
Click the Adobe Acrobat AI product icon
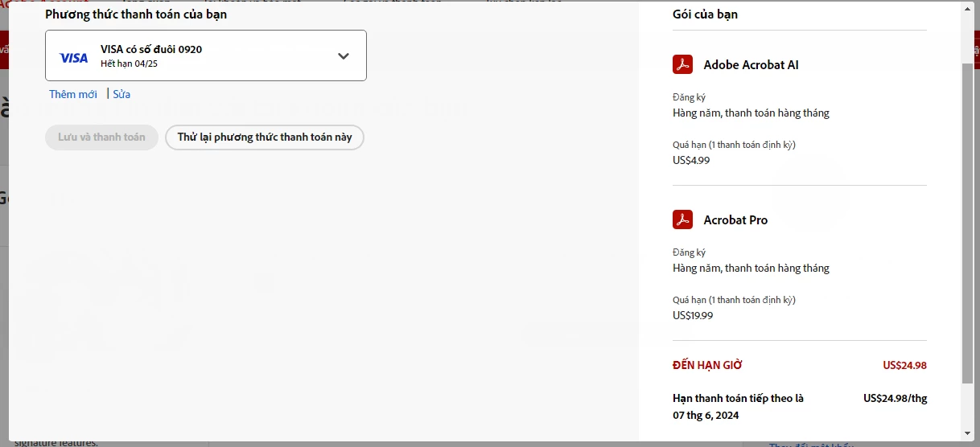682,64
